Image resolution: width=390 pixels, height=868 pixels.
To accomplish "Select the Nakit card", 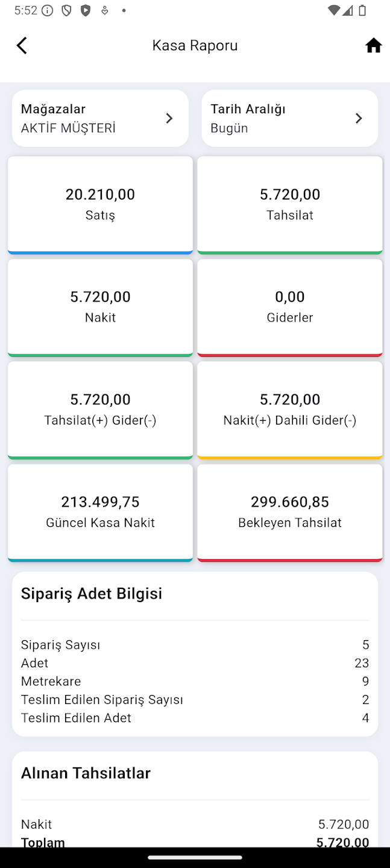I will (100, 307).
